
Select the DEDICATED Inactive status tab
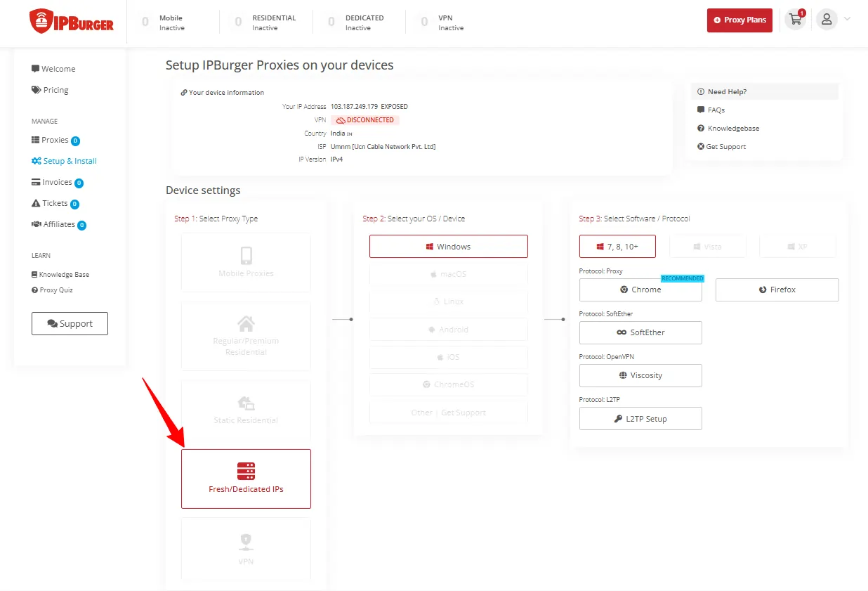356,22
